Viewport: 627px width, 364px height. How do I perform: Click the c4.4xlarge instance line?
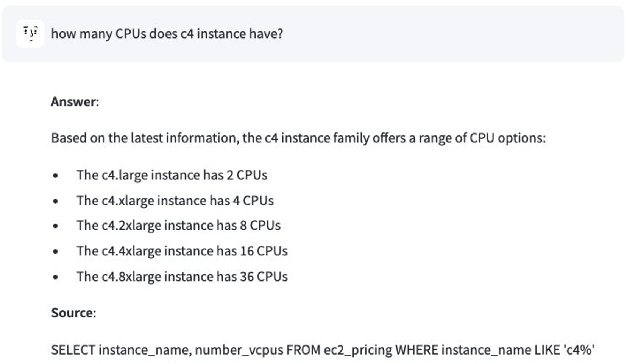pos(182,251)
